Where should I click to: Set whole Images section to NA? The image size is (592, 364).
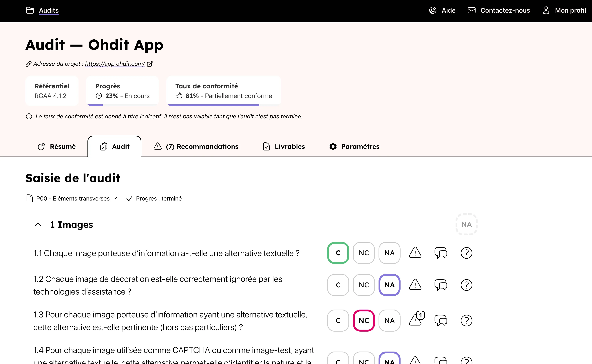466,224
